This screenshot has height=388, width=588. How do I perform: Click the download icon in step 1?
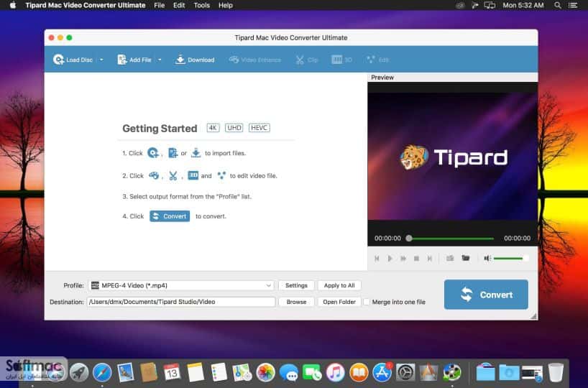coord(196,153)
